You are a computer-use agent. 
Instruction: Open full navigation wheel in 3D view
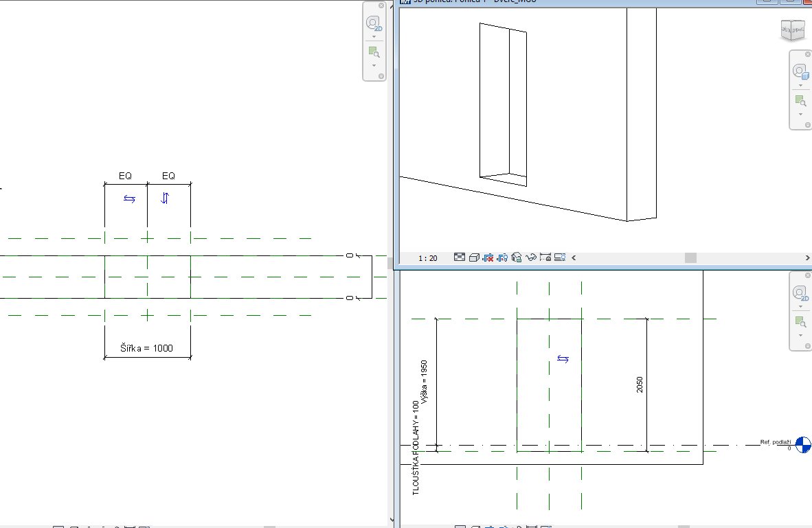[x=800, y=72]
